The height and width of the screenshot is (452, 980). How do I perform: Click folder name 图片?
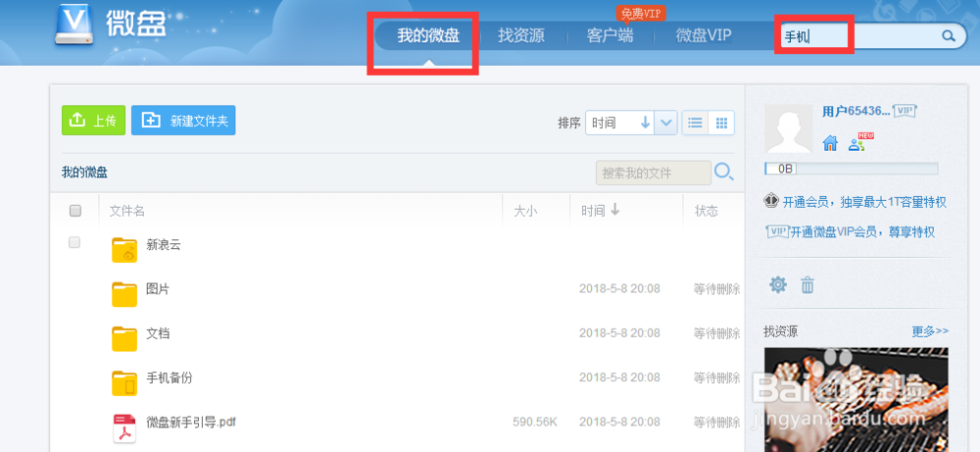click(158, 289)
